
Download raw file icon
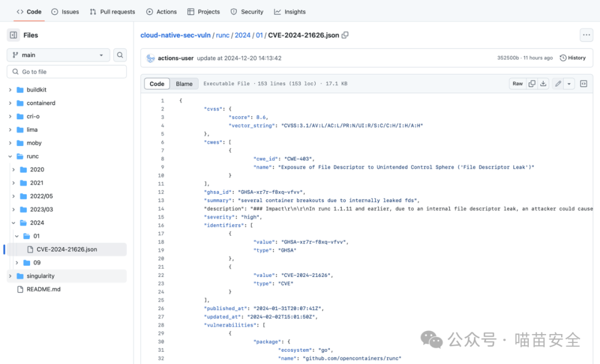[x=543, y=84]
